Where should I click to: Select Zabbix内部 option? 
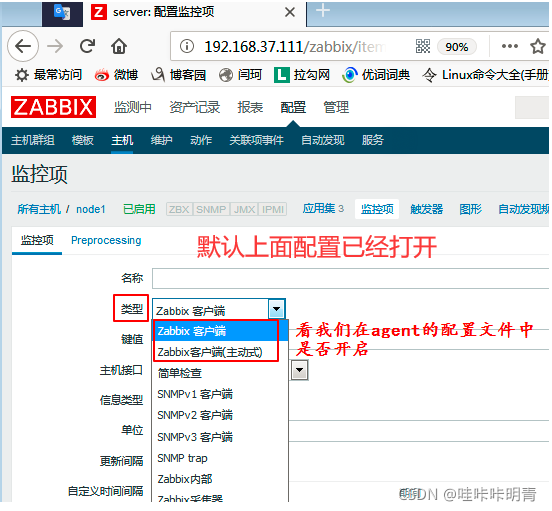coord(220,479)
